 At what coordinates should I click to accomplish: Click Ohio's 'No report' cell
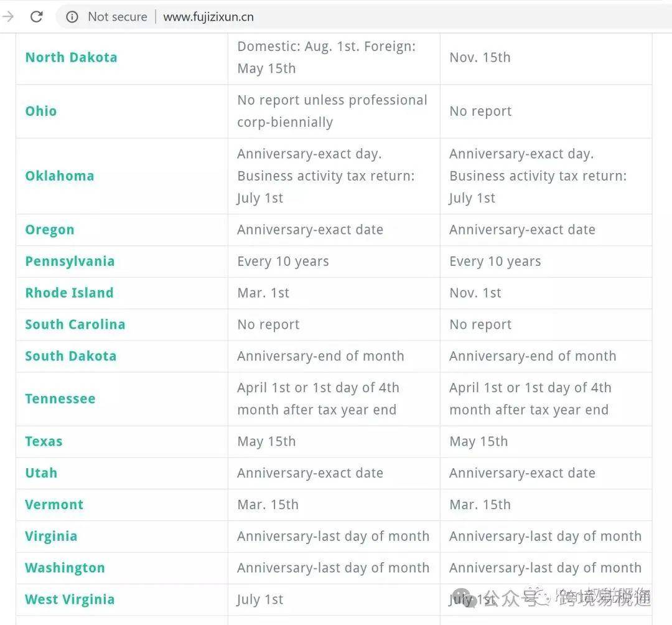(546, 111)
